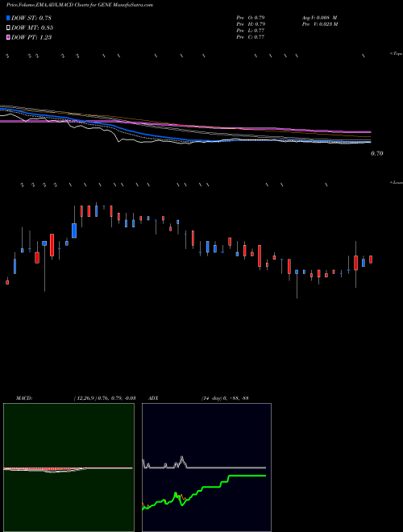This screenshot has height=532, width=403.
Task: Click the 'MACD:' panel heading
Action: pyautogui.click(x=24, y=398)
